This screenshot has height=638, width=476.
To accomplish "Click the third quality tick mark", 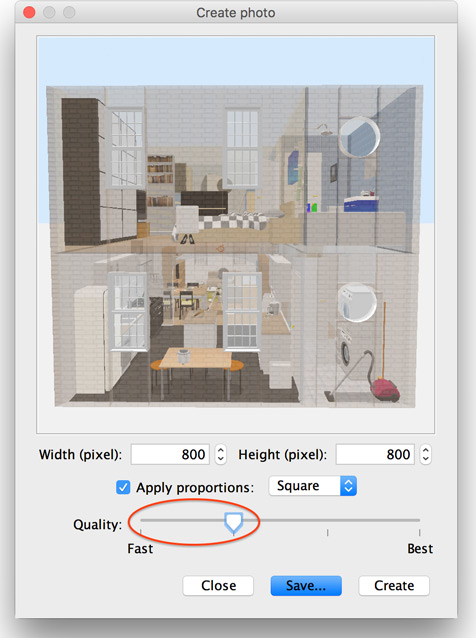I will click(x=328, y=532).
